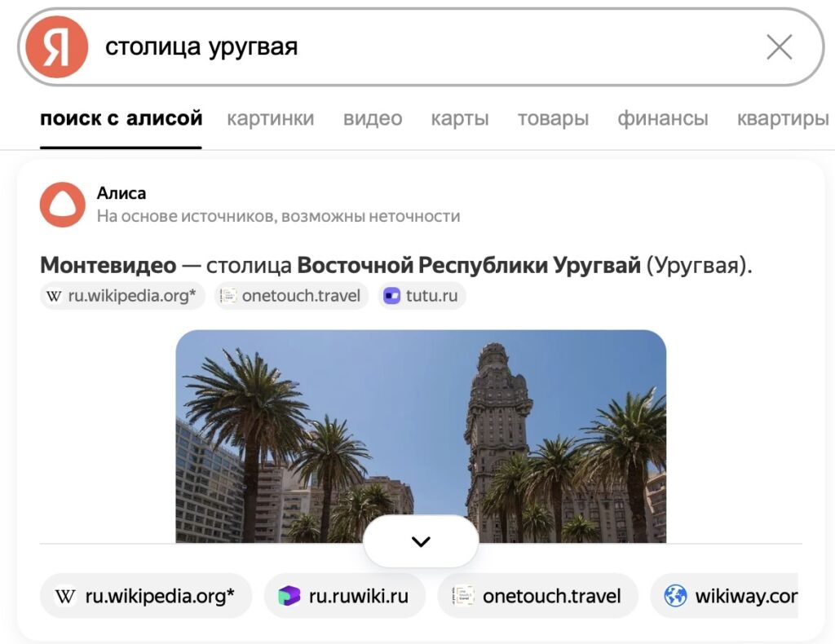835x644 pixels.
Task: Open the 'квартиры' tab
Action: click(784, 118)
